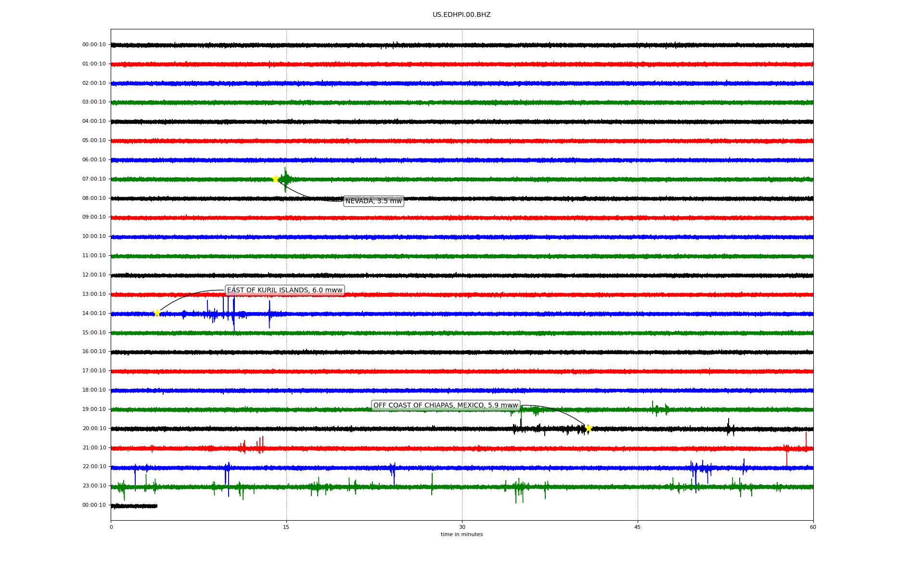The image size is (924, 578).
Task: Click the yellow star on the 14:00:10 trace
Action: coord(157,313)
